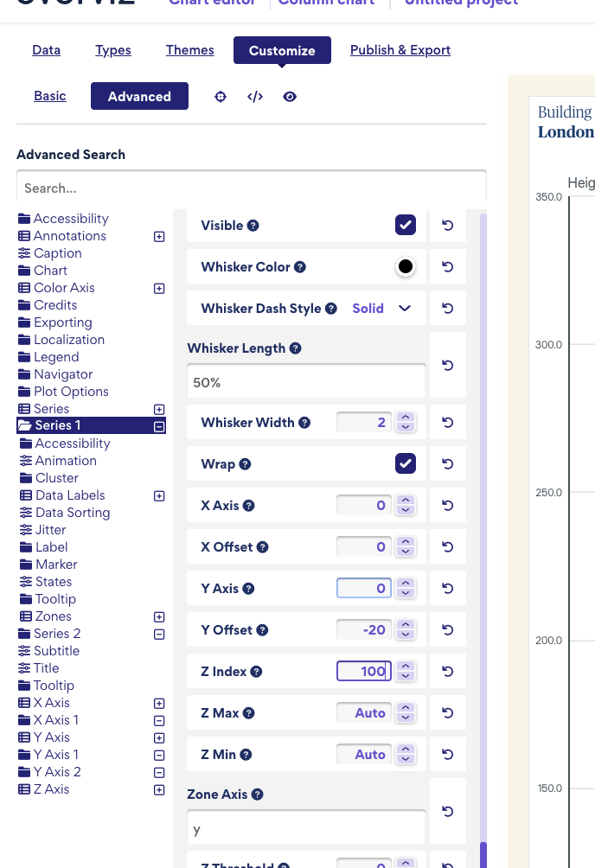Select the Marker item in tree
595x868 pixels.
click(x=56, y=565)
